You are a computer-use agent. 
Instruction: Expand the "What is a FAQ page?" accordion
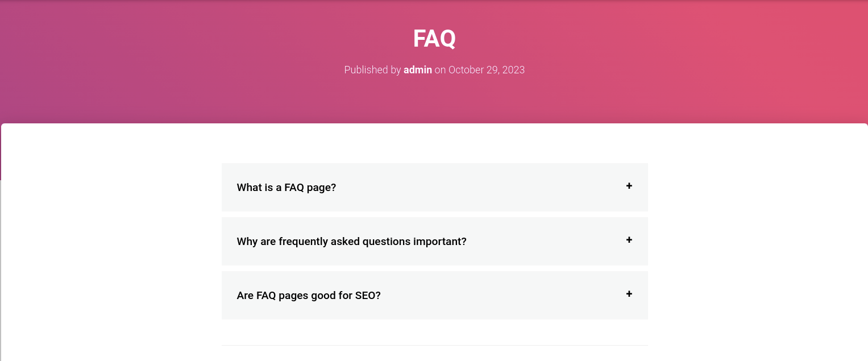pos(434,187)
